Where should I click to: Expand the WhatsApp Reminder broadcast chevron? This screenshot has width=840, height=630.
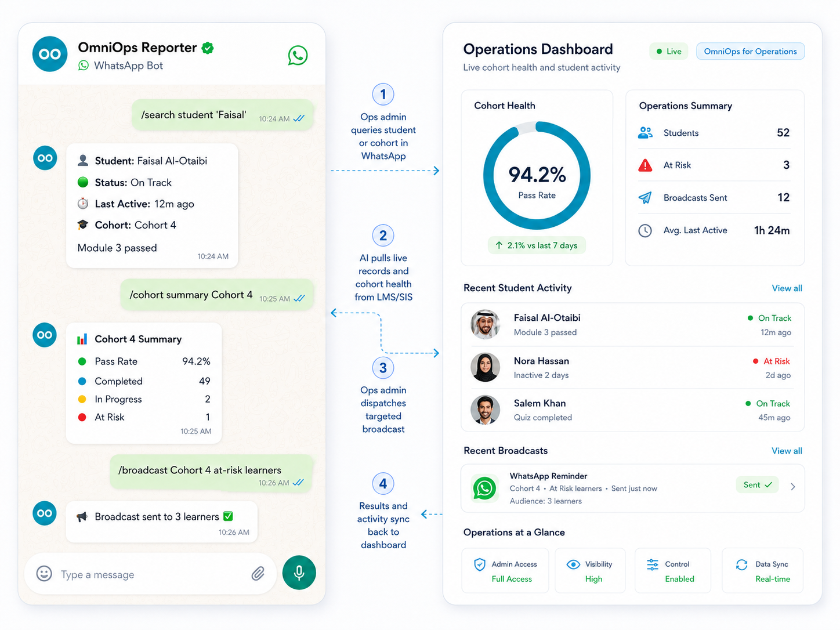click(x=792, y=487)
